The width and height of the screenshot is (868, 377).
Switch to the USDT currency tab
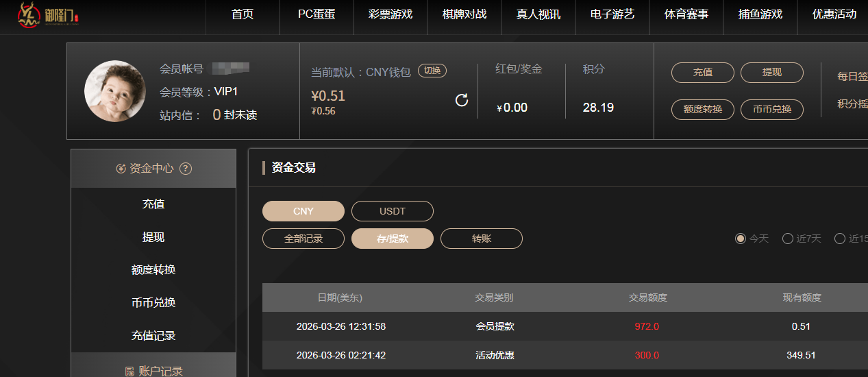click(393, 211)
